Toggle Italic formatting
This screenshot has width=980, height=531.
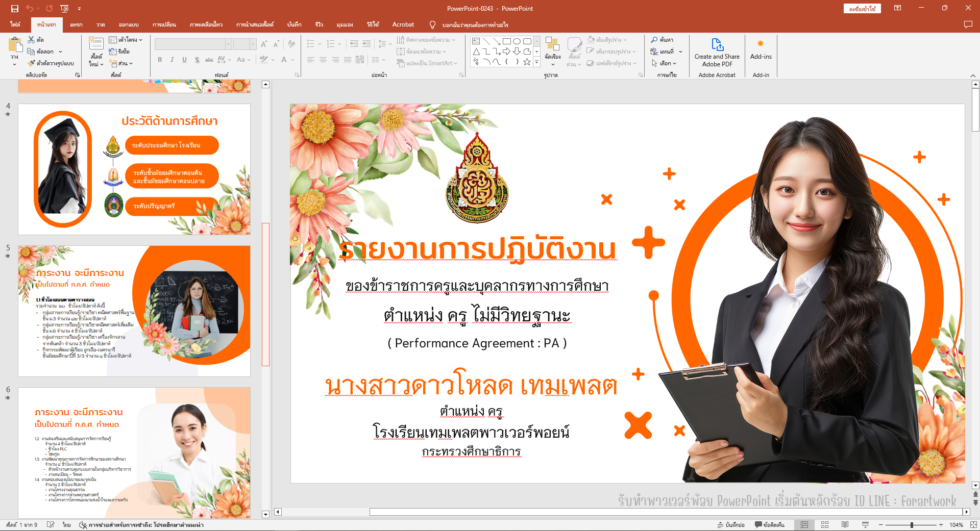pyautogui.click(x=172, y=60)
